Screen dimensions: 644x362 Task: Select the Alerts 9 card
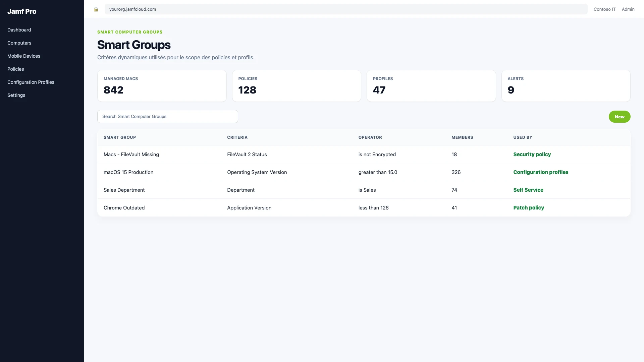tap(566, 86)
